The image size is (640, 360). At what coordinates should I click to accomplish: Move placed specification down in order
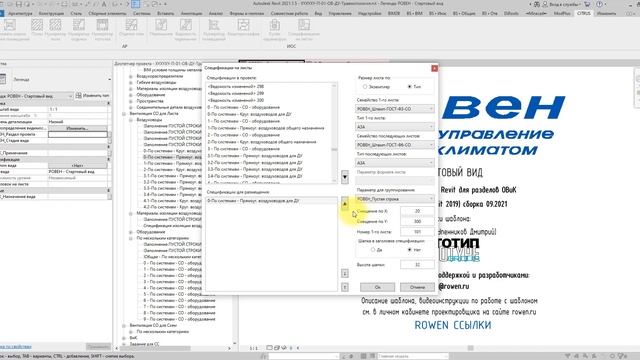(345, 273)
